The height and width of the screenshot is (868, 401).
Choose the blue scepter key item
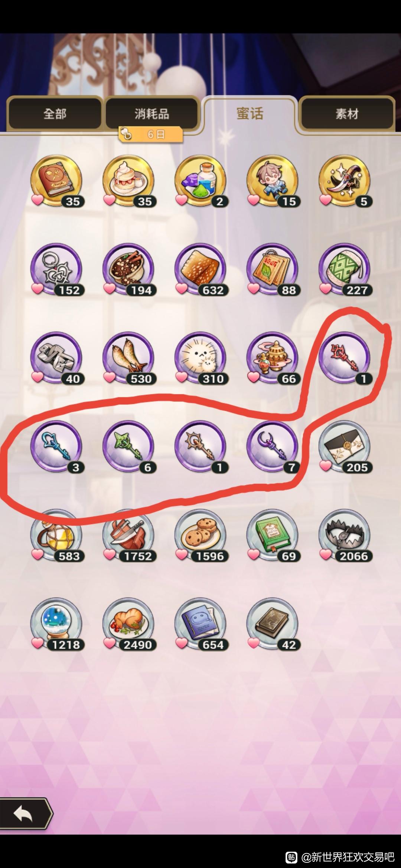(56, 446)
